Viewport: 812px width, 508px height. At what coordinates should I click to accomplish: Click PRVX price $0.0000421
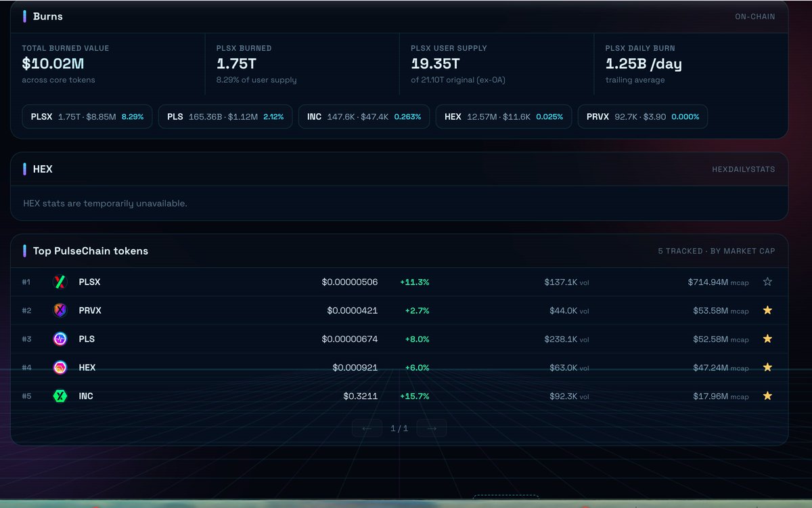pyautogui.click(x=353, y=310)
